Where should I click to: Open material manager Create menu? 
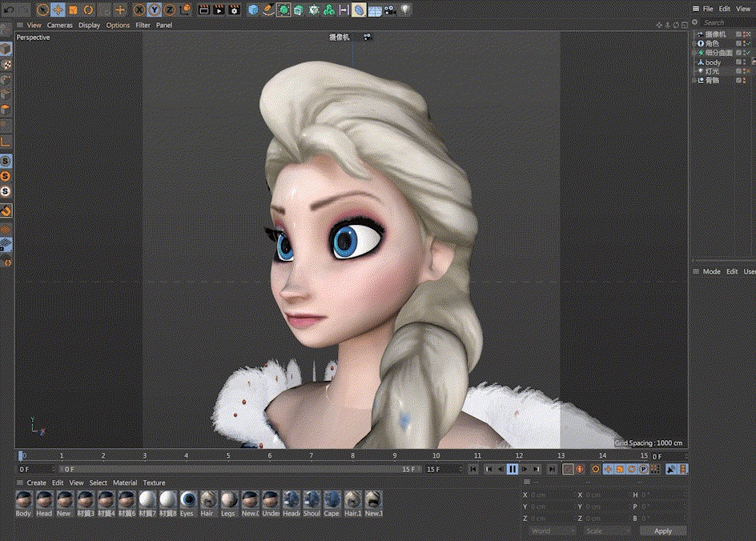(x=37, y=483)
